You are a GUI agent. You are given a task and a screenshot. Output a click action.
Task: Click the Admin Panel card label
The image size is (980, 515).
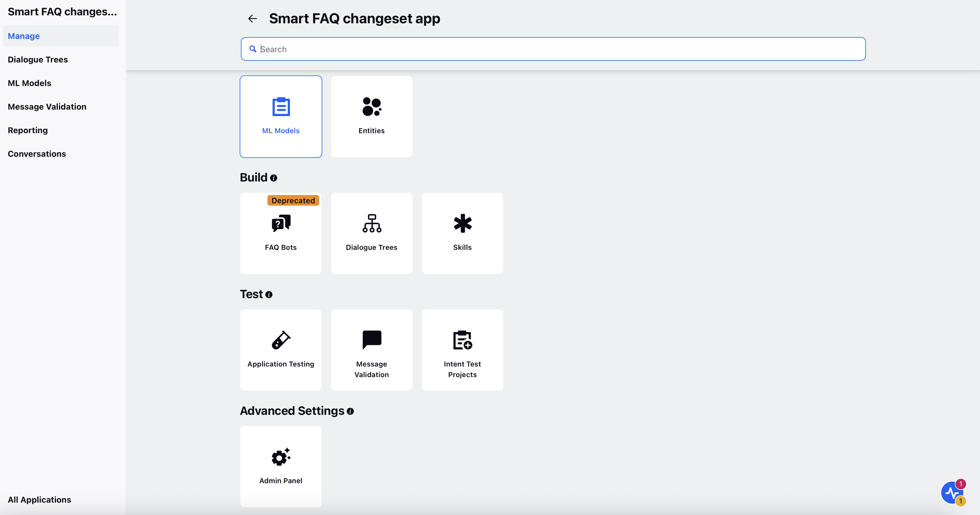pos(281,481)
